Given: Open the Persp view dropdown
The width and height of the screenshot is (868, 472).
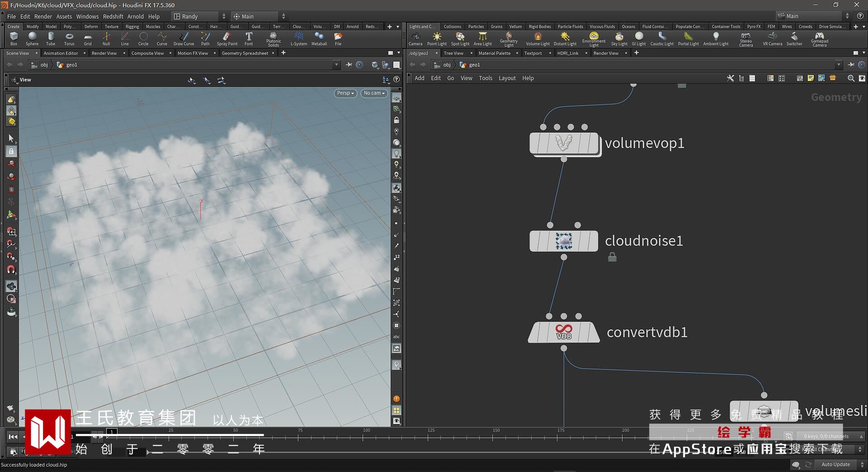Looking at the screenshot, I should 345,93.
